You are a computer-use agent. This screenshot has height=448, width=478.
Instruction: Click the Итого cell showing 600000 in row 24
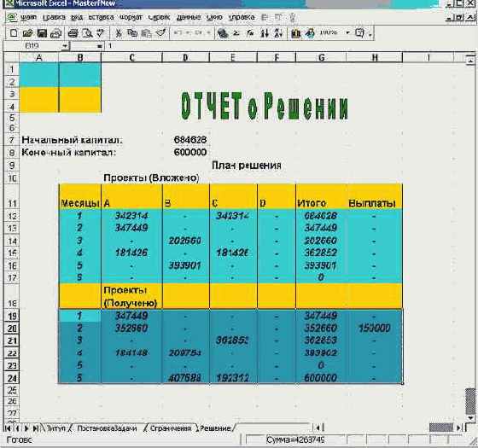click(321, 378)
